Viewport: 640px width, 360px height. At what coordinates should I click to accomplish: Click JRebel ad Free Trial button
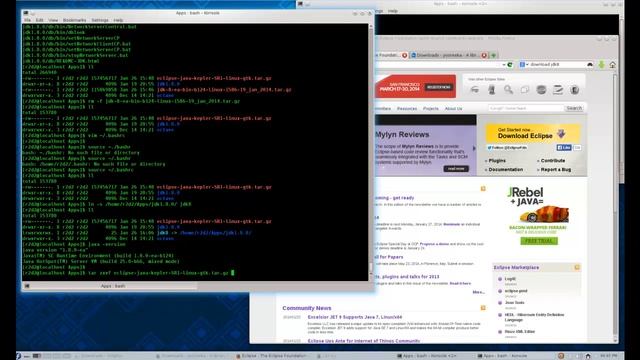[539, 241]
